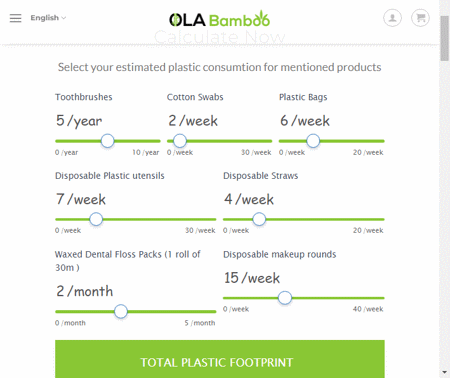Click the 5 /month end of Dental Floss track
The image size is (450, 378).
(214, 312)
